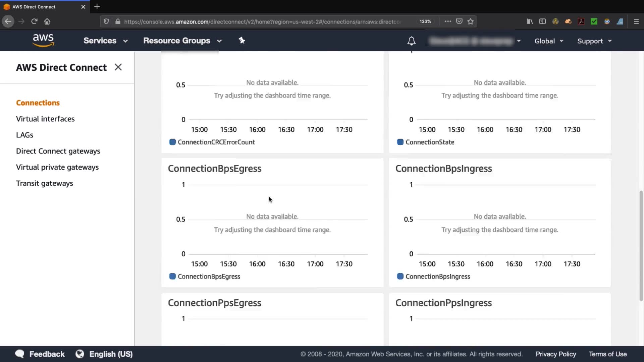The width and height of the screenshot is (644, 362).
Task: Open Virtual interfaces in sidebar
Action: 45,119
